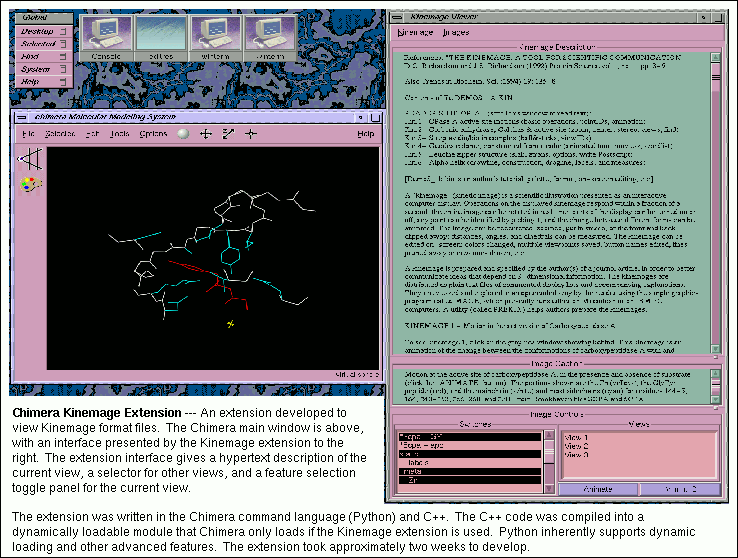Expand the System toolchest menu

(x=39, y=69)
